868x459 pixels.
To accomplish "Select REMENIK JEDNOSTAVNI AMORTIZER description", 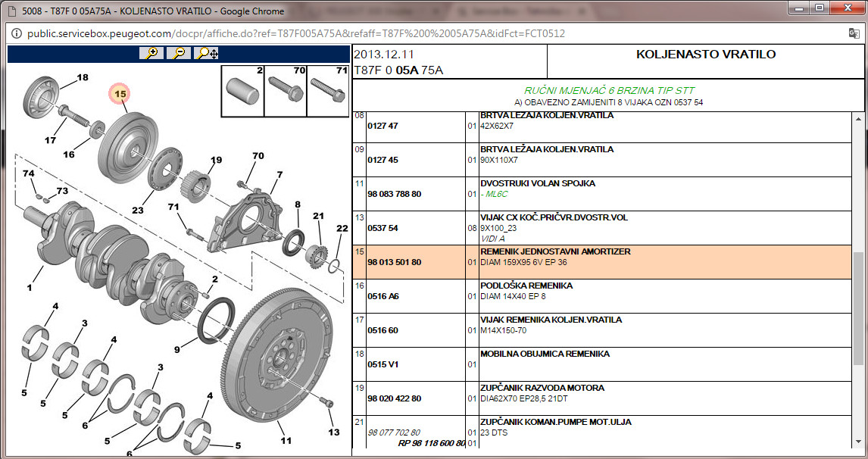I will point(555,251).
